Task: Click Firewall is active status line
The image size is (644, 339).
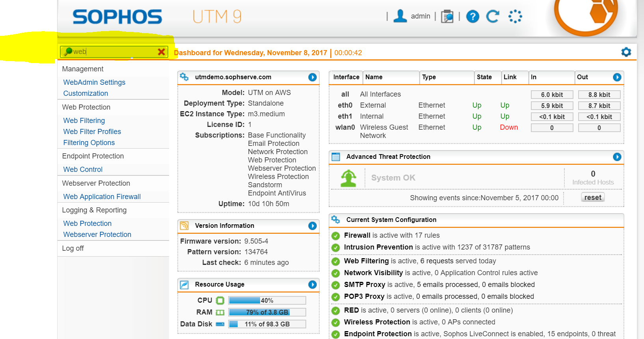Action: point(392,235)
